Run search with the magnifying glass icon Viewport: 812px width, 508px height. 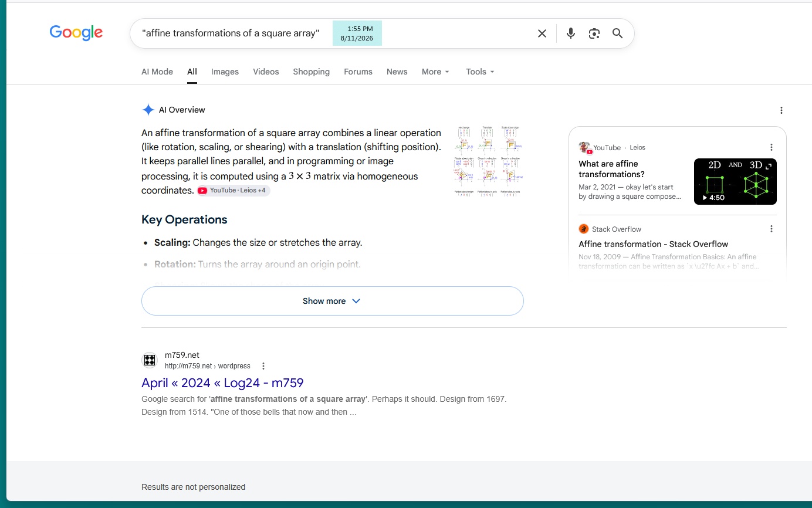pos(618,33)
